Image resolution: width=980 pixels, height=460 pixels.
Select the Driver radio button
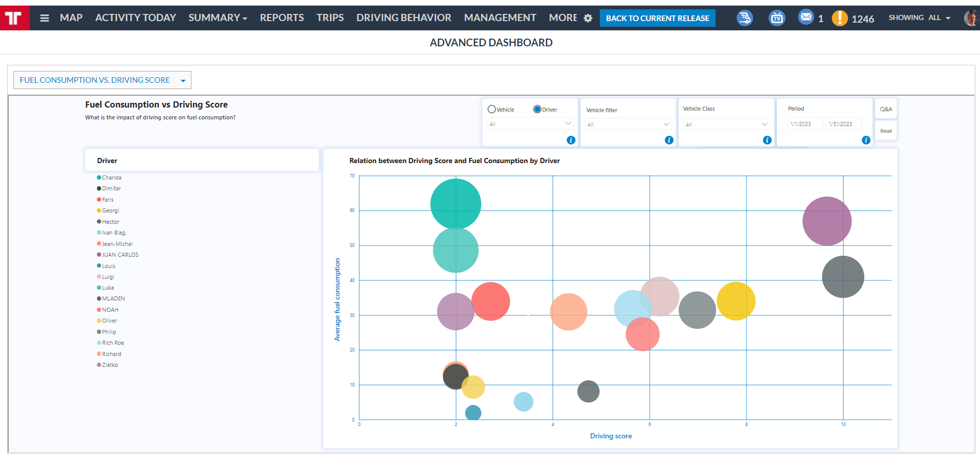(x=537, y=109)
